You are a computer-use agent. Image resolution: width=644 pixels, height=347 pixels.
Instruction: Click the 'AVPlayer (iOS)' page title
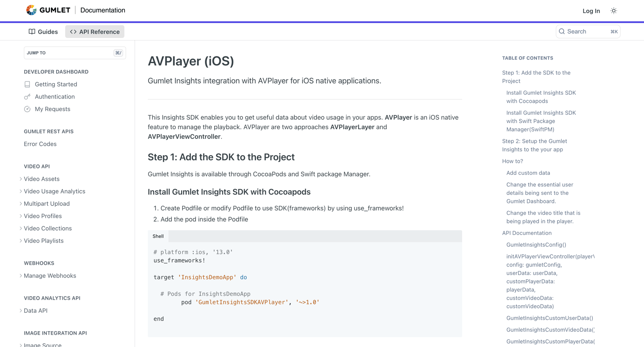pos(191,61)
